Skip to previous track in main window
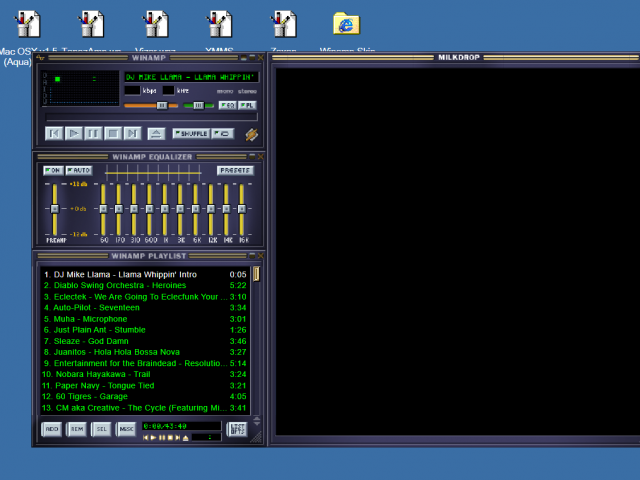Screen dimensions: 640x480 [54, 133]
